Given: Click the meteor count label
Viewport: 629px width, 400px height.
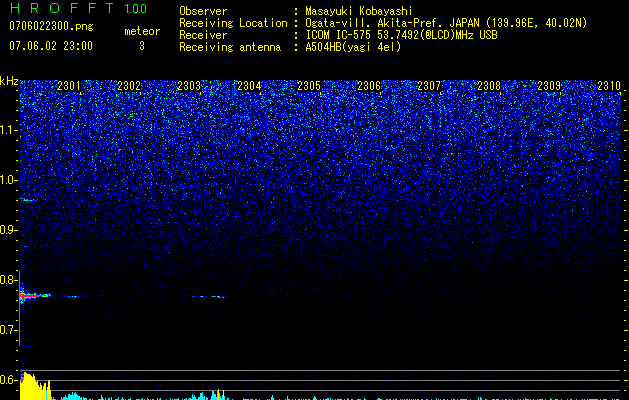Looking at the screenshot, I should coord(142,31).
